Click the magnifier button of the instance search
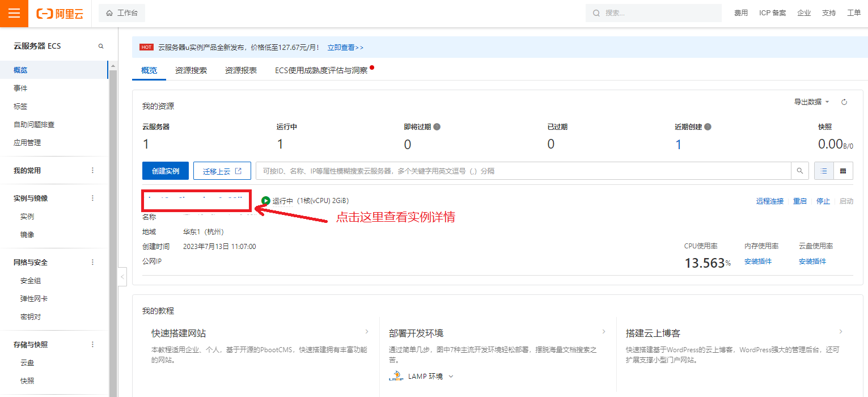This screenshot has width=868, height=397. pyautogui.click(x=800, y=171)
